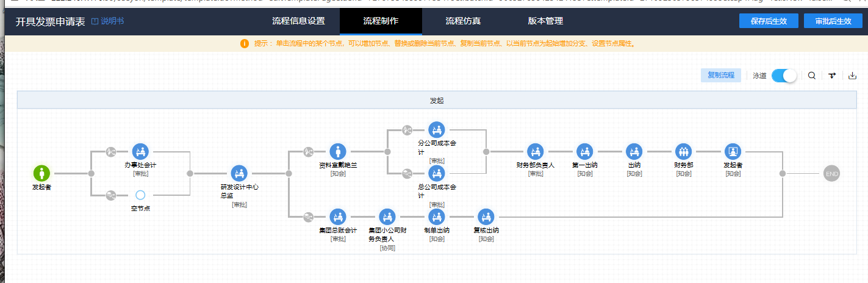868x283 pixels.
Task: Select the 第一出纳 node
Action: [585, 151]
